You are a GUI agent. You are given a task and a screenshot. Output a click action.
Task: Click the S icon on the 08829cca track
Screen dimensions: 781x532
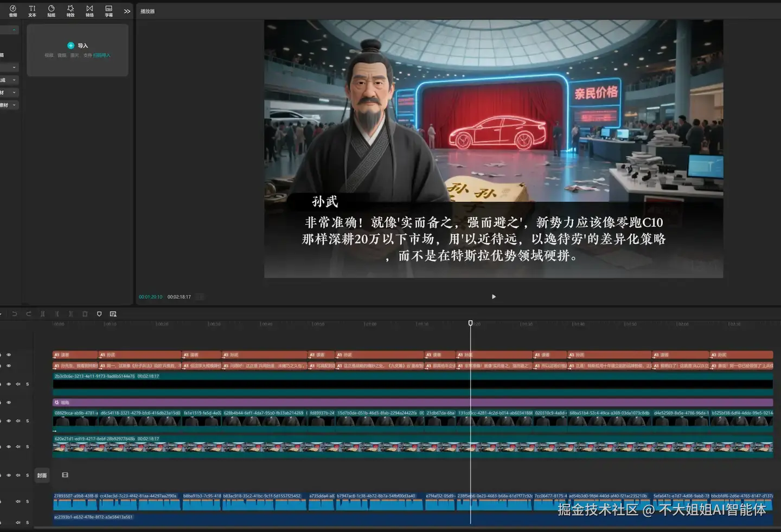point(27,421)
